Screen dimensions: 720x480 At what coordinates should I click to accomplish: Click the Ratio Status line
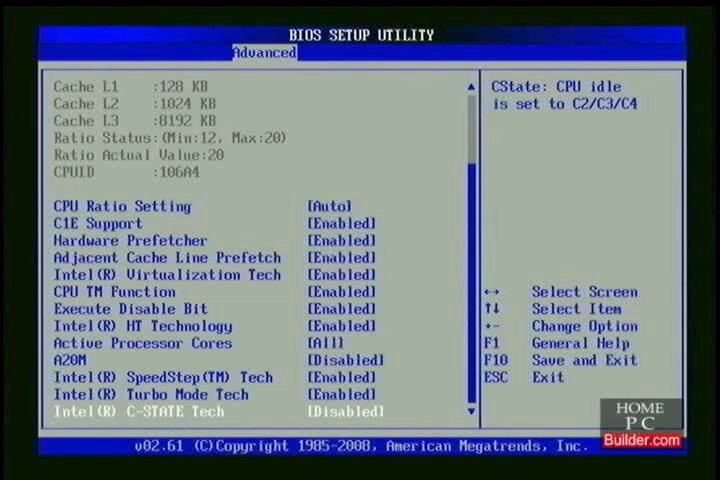coord(170,138)
